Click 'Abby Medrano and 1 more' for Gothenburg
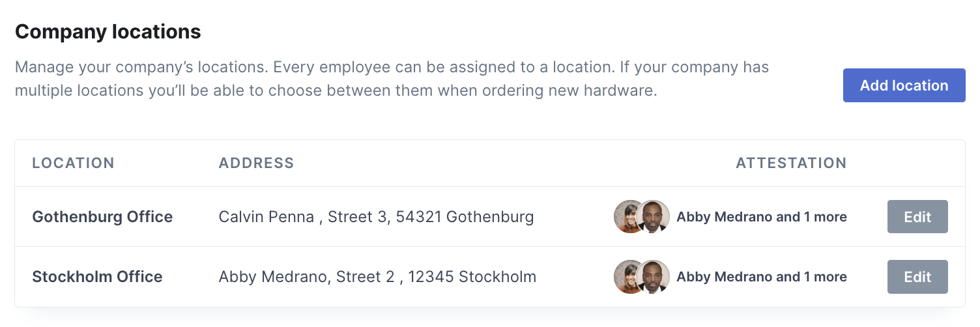The height and width of the screenshot is (327, 980). tap(762, 217)
